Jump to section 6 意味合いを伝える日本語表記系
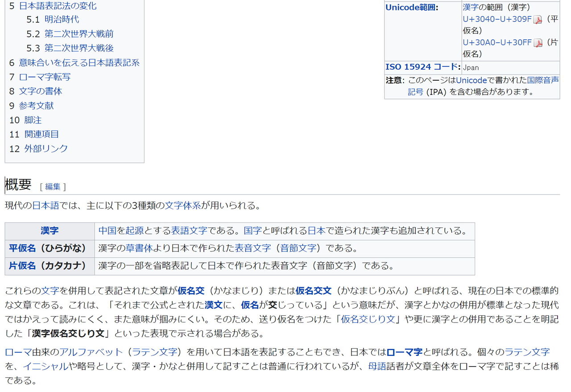Image resolution: width=571 pixels, height=392 pixels. pyautogui.click(x=74, y=63)
